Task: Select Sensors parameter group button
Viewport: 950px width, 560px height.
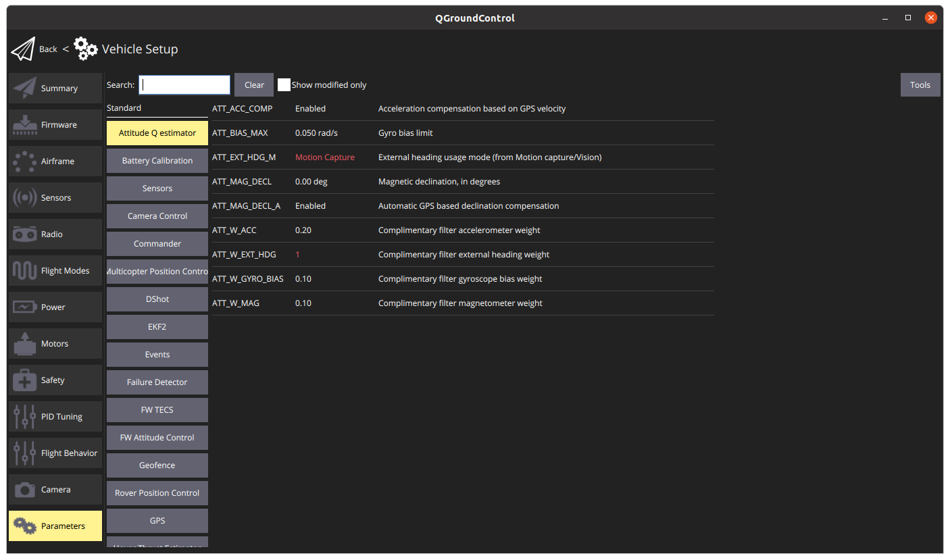Action: [157, 188]
